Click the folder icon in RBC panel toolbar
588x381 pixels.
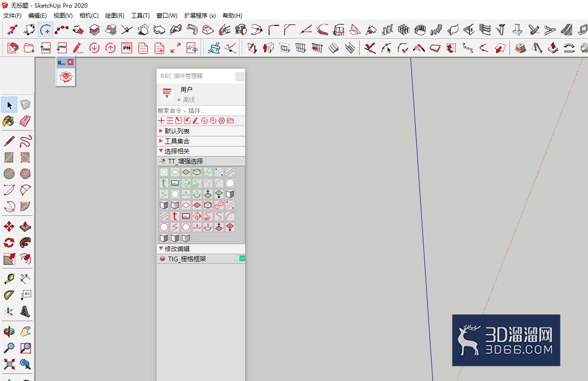coord(230,121)
